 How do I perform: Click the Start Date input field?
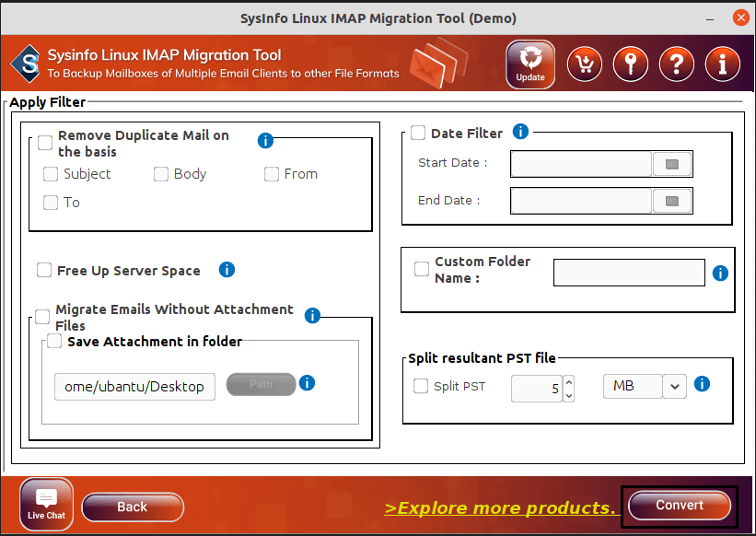coord(581,164)
